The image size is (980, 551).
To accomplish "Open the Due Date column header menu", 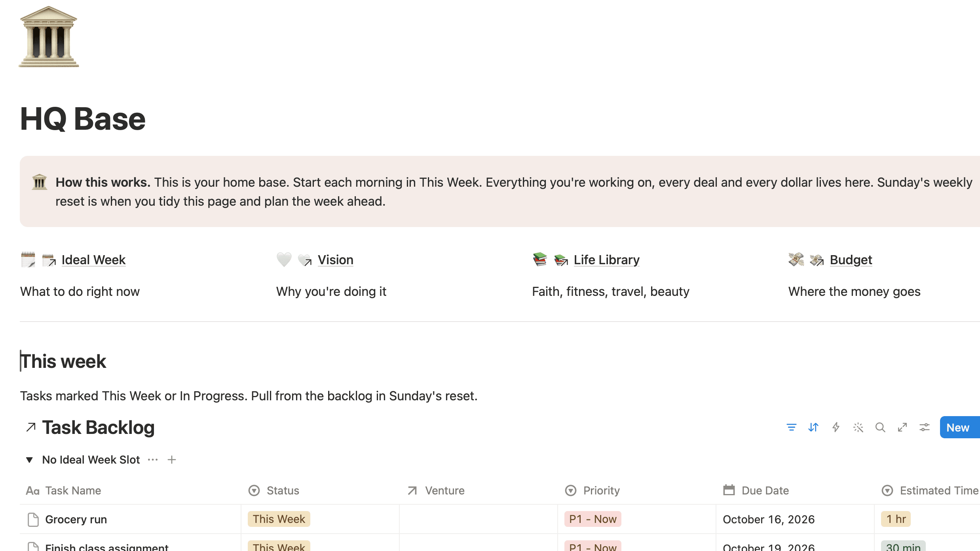I will tap(795, 490).
